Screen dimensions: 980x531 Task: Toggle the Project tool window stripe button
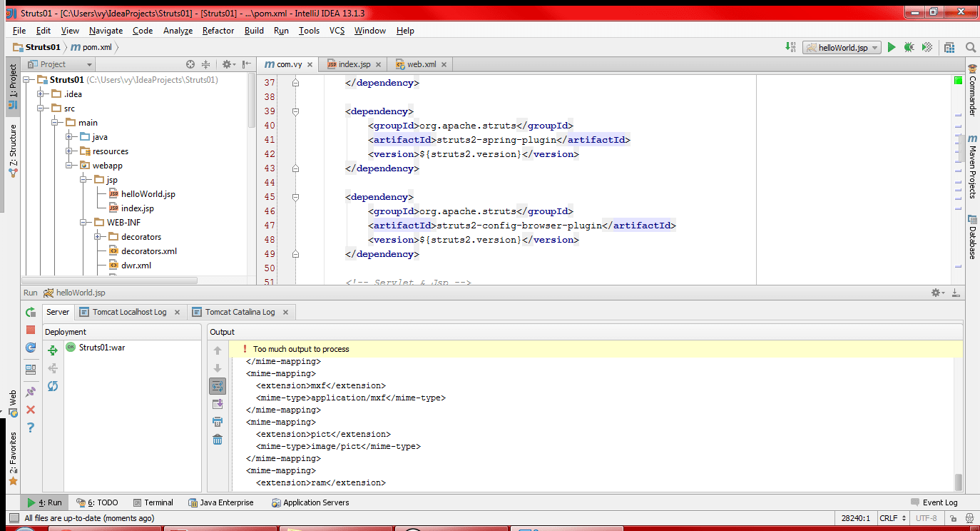click(13, 87)
